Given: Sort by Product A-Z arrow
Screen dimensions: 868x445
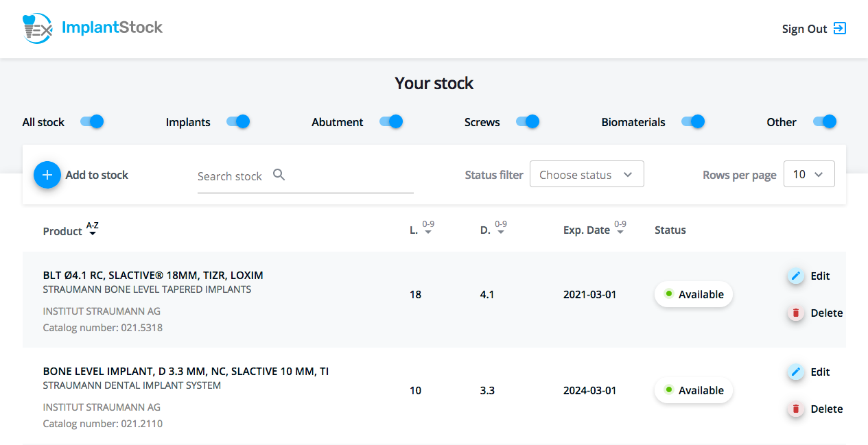Looking at the screenshot, I should tap(93, 232).
